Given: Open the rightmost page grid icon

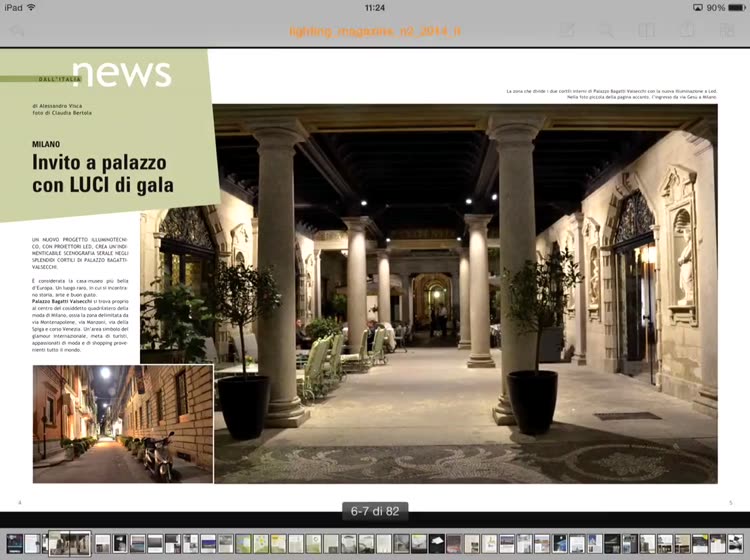Looking at the screenshot, I should point(727,31).
